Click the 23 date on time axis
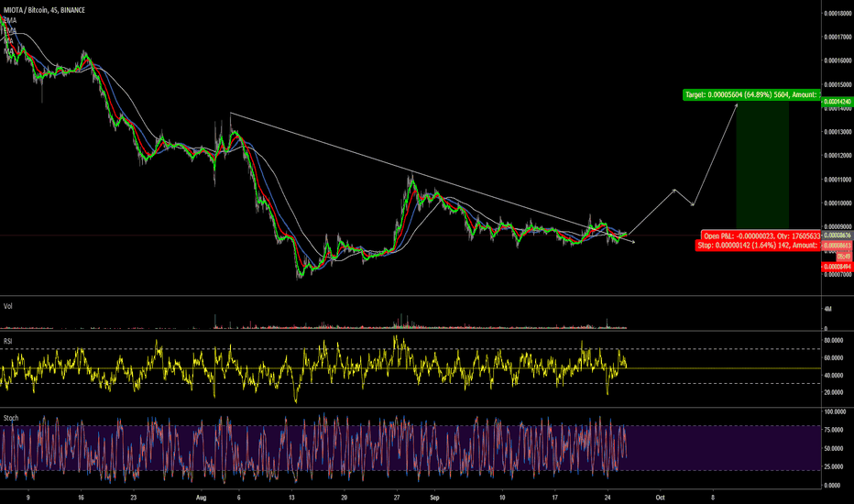The image size is (854, 504). [134, 498]
